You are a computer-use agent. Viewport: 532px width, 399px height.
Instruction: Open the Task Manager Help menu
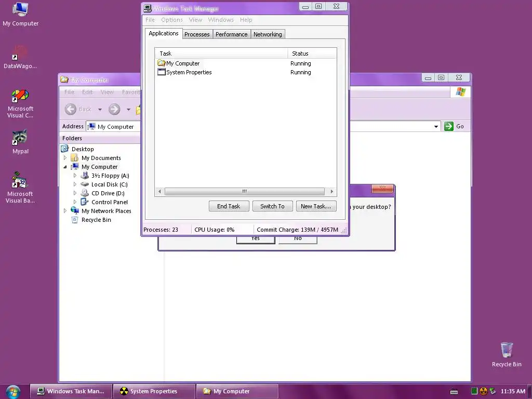[246, 20]
